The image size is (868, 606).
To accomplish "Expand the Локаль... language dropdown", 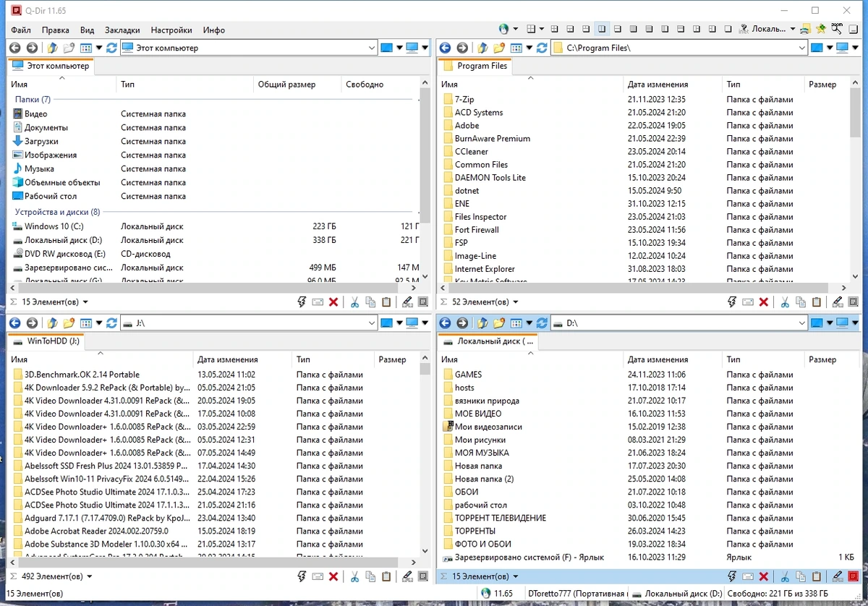I will [793, 29].
